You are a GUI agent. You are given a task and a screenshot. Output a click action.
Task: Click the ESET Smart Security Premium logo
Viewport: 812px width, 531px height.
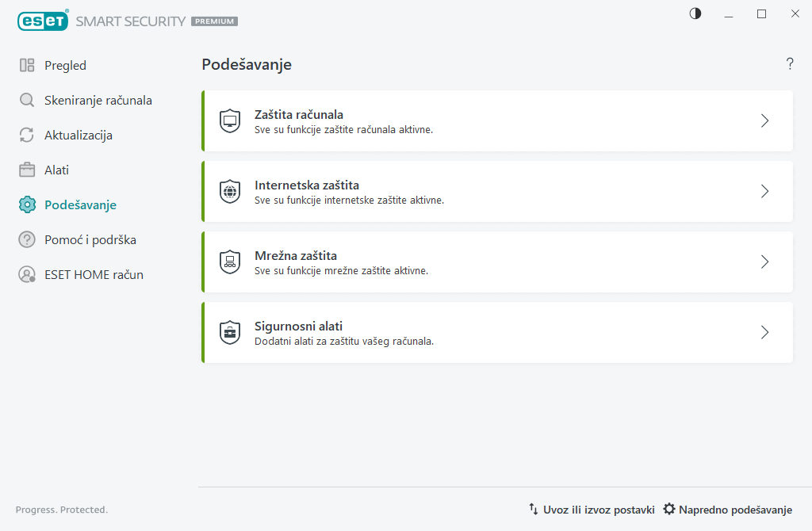click(127, 21)
